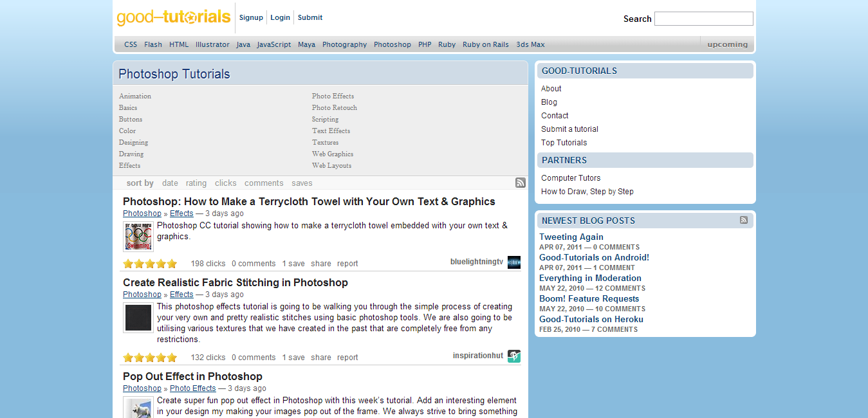Image resolution: width=868 pixels, height=418 pixels.
Task: Open the Animation subcategory
Action: [x=135, y=96]
